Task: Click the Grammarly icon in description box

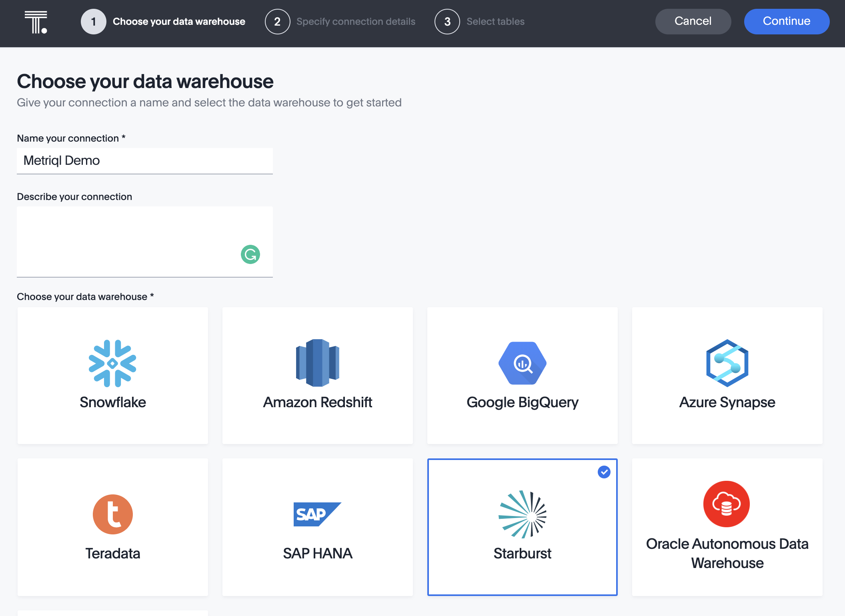Action: (x=250, y=254)
